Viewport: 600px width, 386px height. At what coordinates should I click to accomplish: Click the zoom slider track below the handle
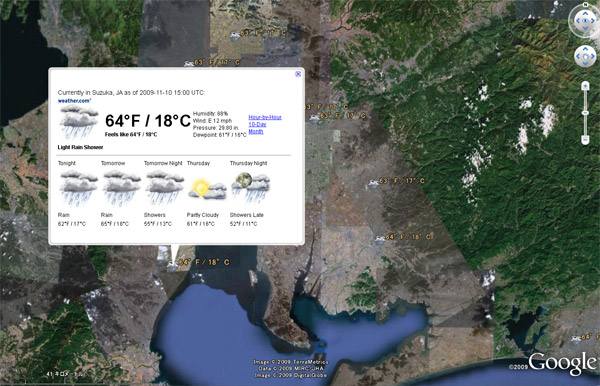click(x=585, y=125)
